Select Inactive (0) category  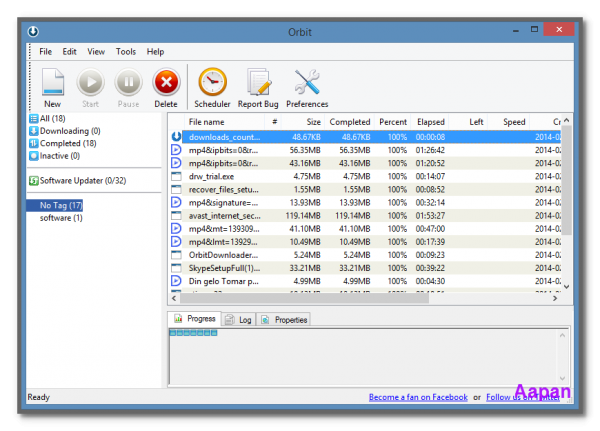[55, 156]
